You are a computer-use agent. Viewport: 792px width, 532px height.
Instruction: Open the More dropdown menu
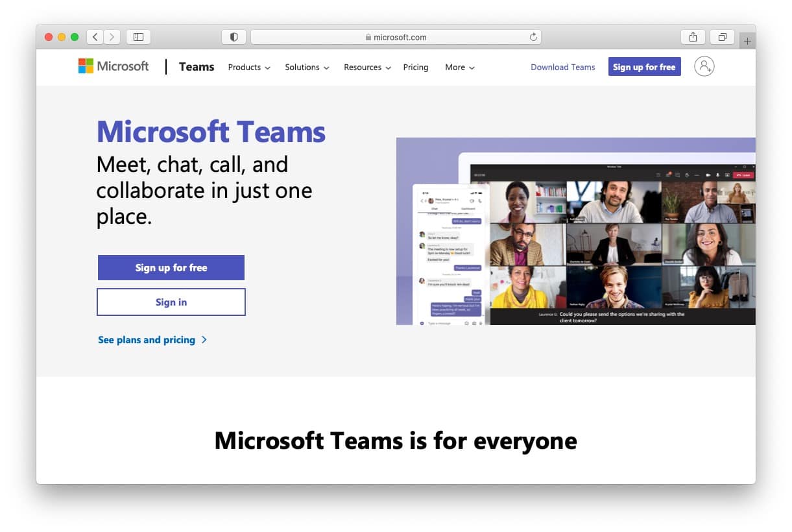point(459,67)
